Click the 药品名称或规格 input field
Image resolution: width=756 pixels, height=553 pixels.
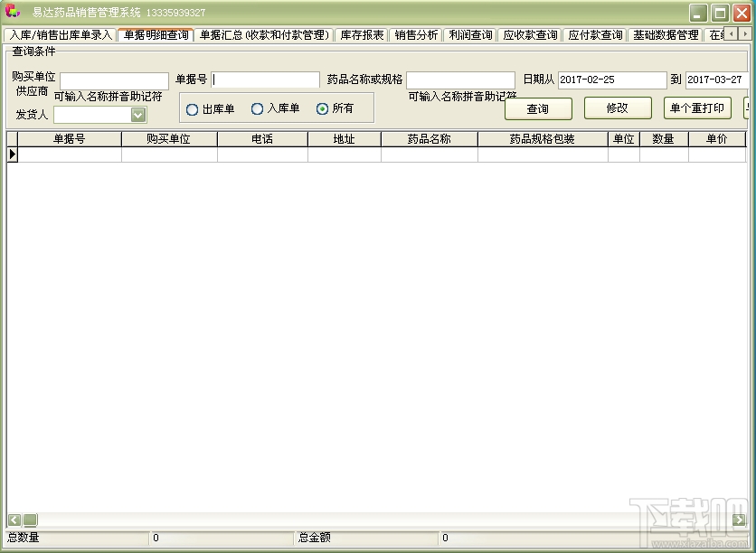[x=460, y=80]
